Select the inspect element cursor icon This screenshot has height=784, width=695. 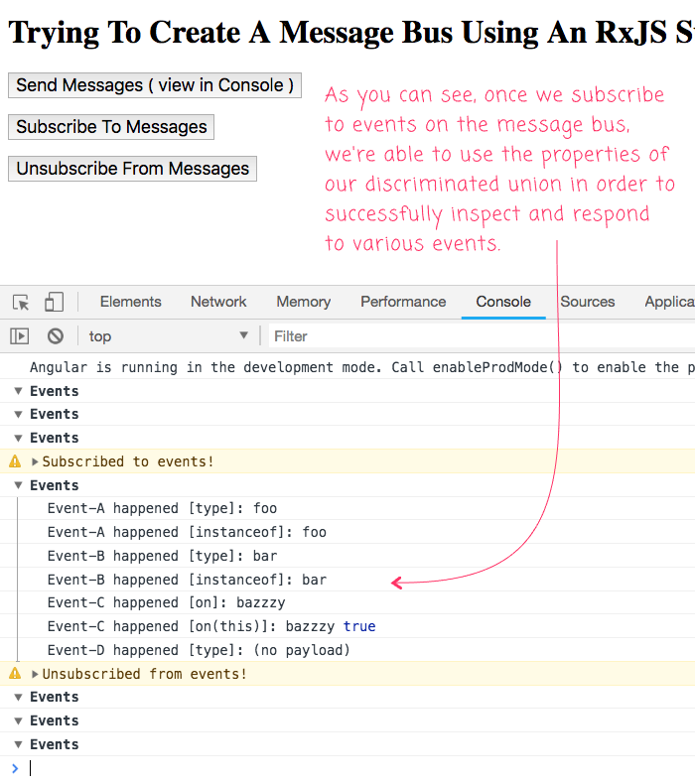[x=21, y=303]
